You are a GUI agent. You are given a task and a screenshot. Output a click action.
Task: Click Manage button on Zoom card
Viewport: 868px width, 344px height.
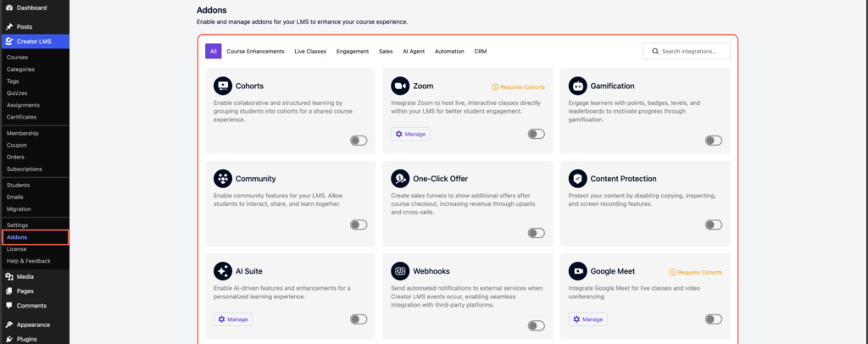(x=410, y=134)
